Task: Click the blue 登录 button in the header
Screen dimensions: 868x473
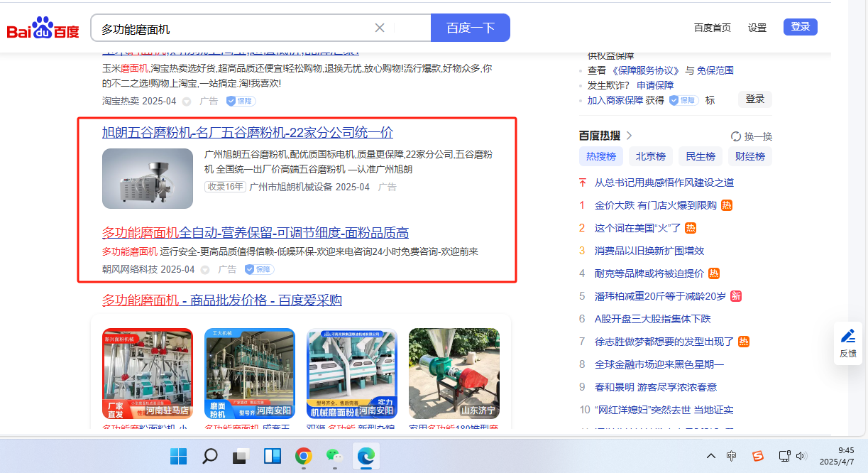Action: [x=801, y=27]
